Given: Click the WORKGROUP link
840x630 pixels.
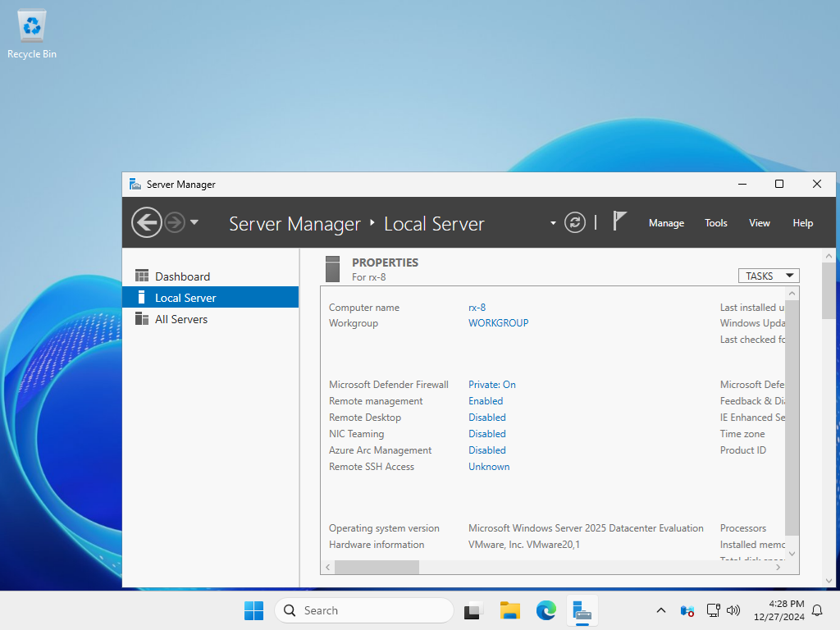Looking at the screenshot, I should pyautogui.click(x=498, y=323).
